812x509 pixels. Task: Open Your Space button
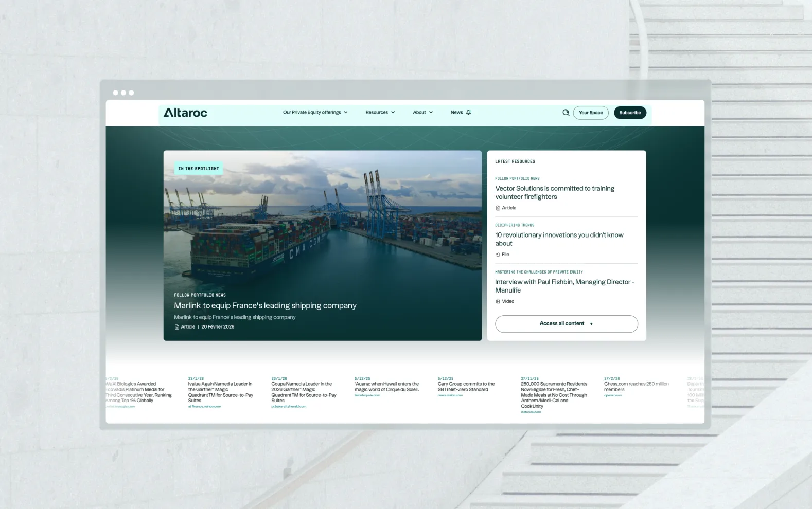pyautogui.click(x=591, y=113)
